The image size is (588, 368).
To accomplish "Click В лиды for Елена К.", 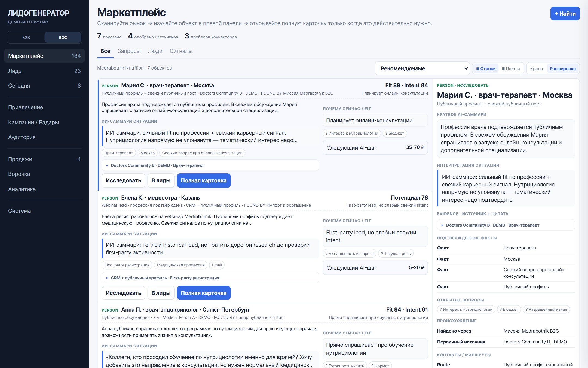I will [x=161, y=293].
